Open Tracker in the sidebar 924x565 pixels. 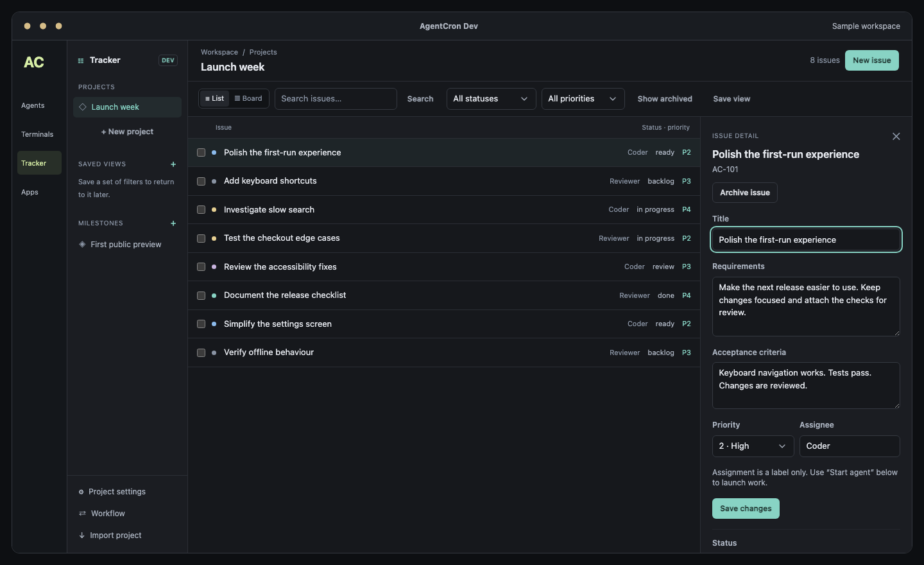(x=39, y=163)
